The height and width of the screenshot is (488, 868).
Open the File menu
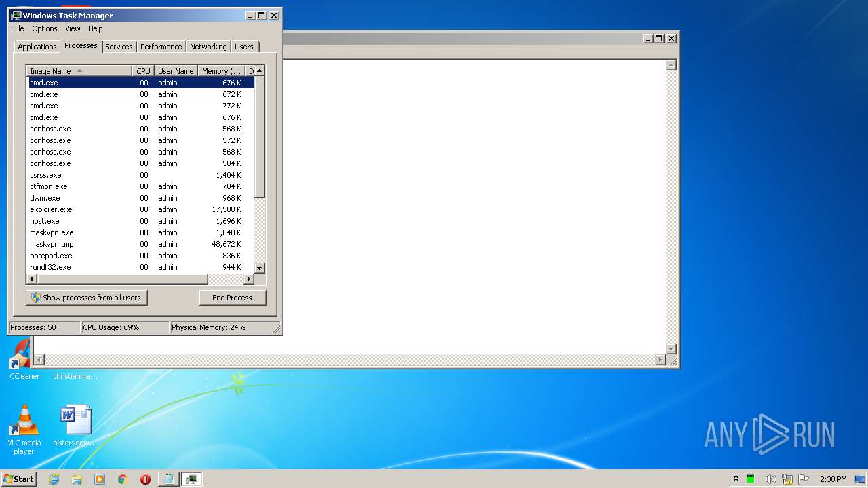(x=18, y=28)
